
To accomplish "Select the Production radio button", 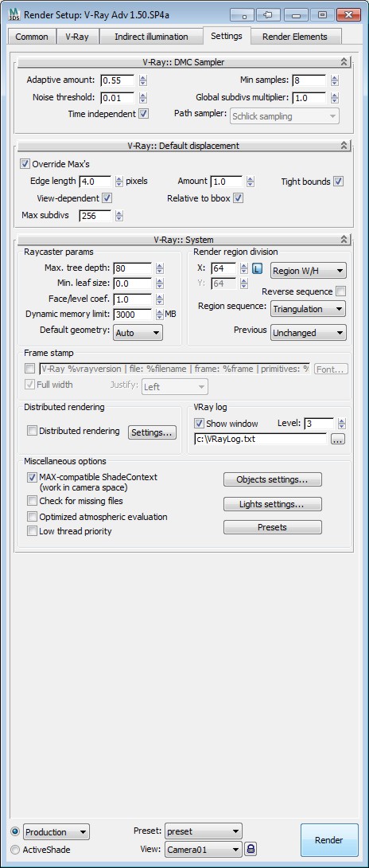I will 15,832.
